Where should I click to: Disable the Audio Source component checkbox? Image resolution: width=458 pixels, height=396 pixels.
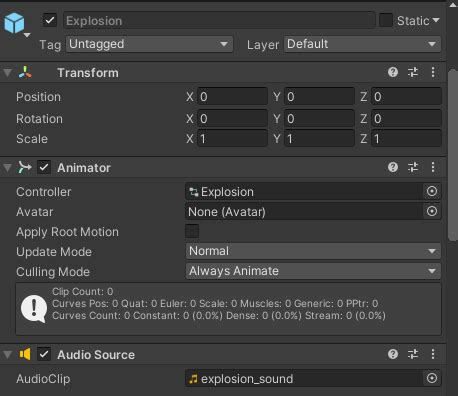(x=44, y=354)
